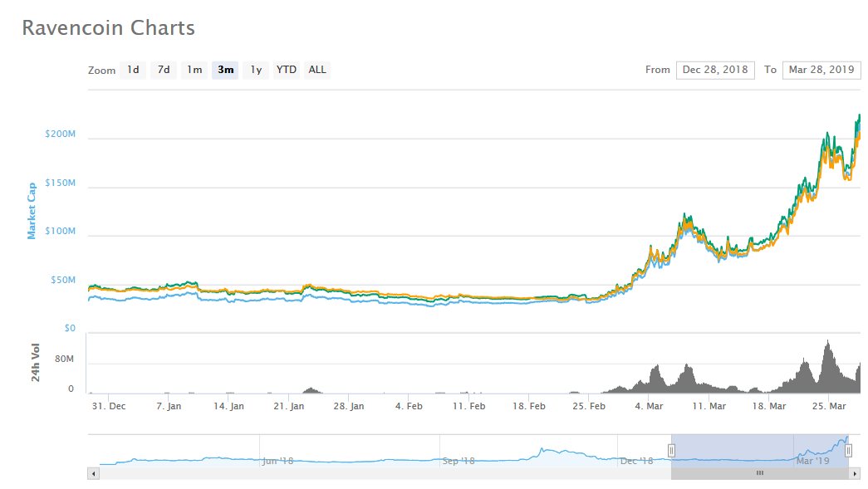Click the 25. Mar date label
The height and width of the screenshot is (489, 868).
point(829,406)
